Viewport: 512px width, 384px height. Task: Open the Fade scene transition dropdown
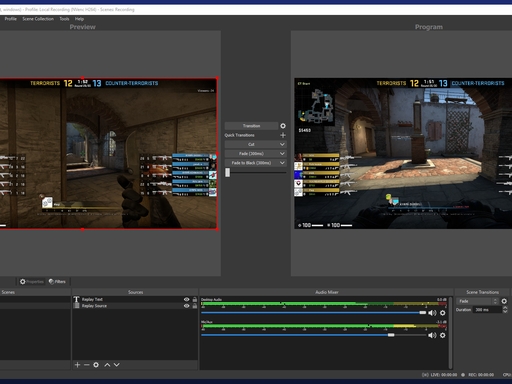(x=478, y=301)
